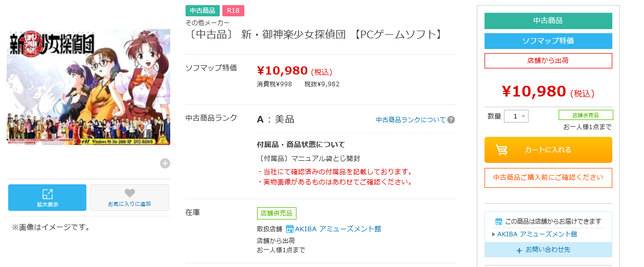The height and width of the screenshot is (267, 644).
Task: Click the 中古商品ランクについて link
Action: (410, 120)
